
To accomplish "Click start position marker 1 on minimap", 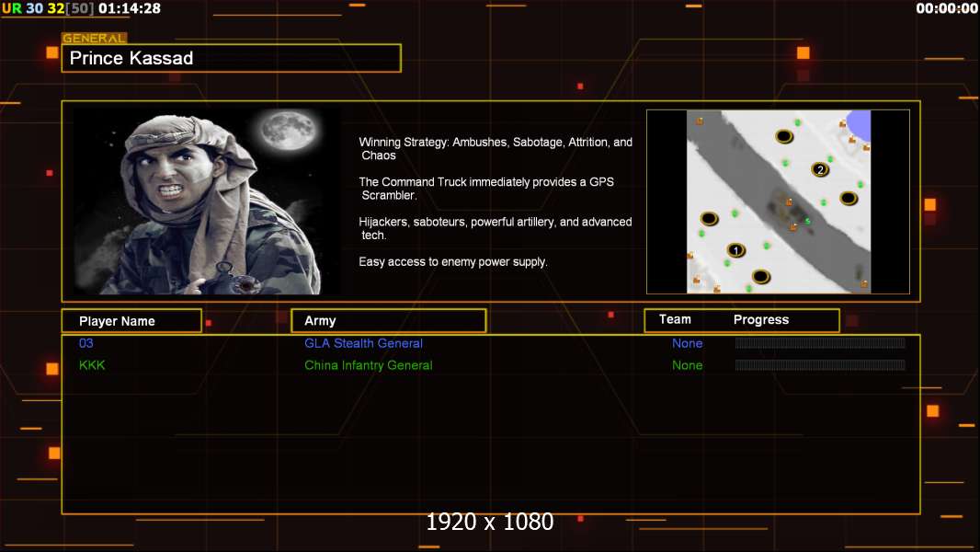I will pos(735,250).
